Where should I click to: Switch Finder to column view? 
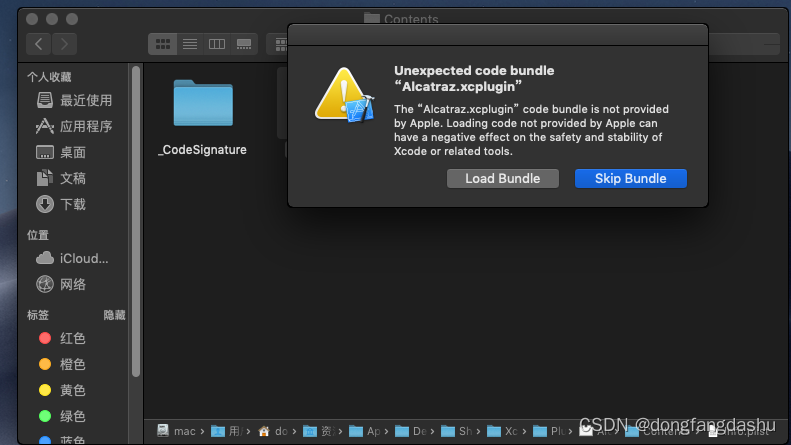(217, 44)
